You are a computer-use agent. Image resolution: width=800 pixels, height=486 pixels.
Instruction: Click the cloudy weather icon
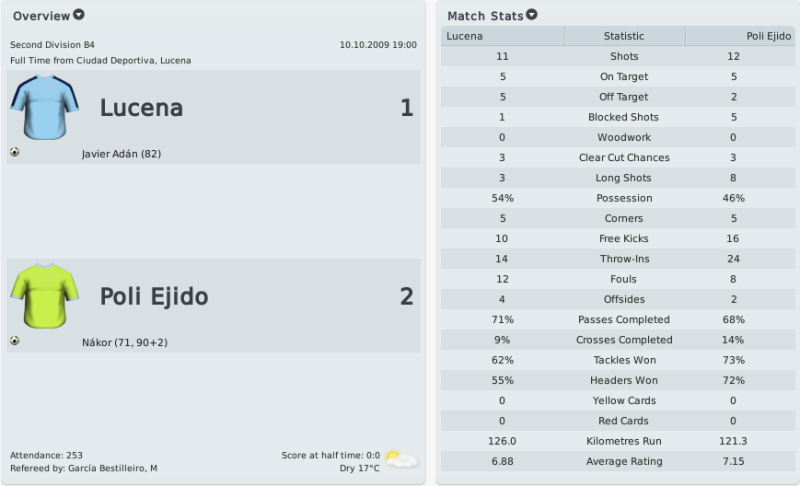pos(402,459)
